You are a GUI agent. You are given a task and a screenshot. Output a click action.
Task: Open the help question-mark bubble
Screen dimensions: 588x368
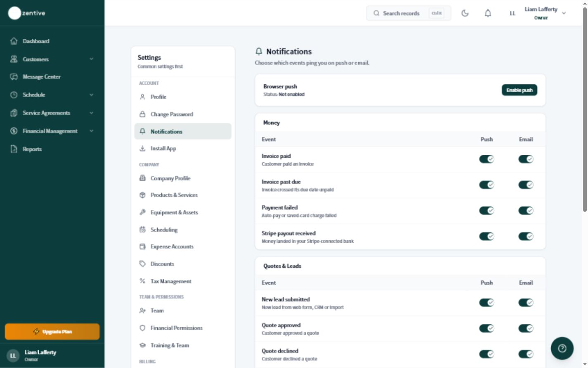562,348
